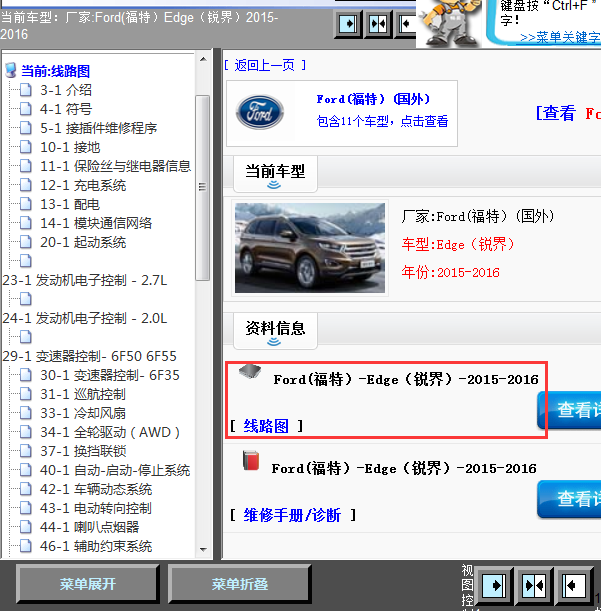Select 46-1 辅助约束系统
601x611 pixels.
pos(96,546)
